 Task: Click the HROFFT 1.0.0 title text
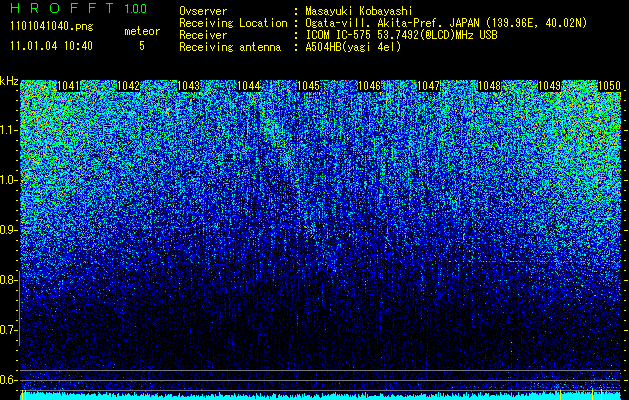coord(79,8)
